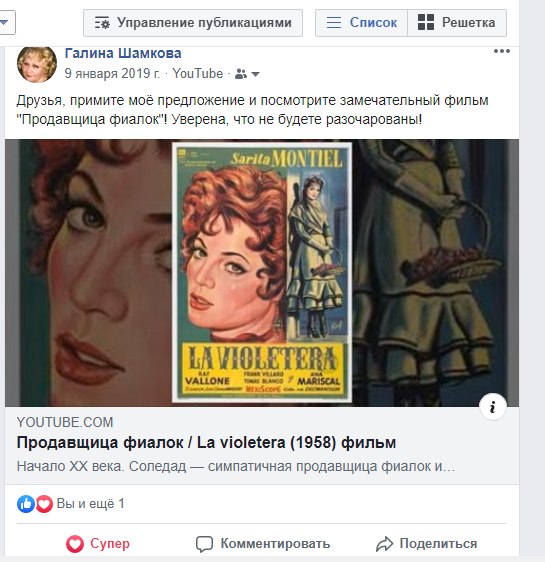The image size is (545, 562).
Task: Click the YouTube source link
Action: [x=198, y=73]
